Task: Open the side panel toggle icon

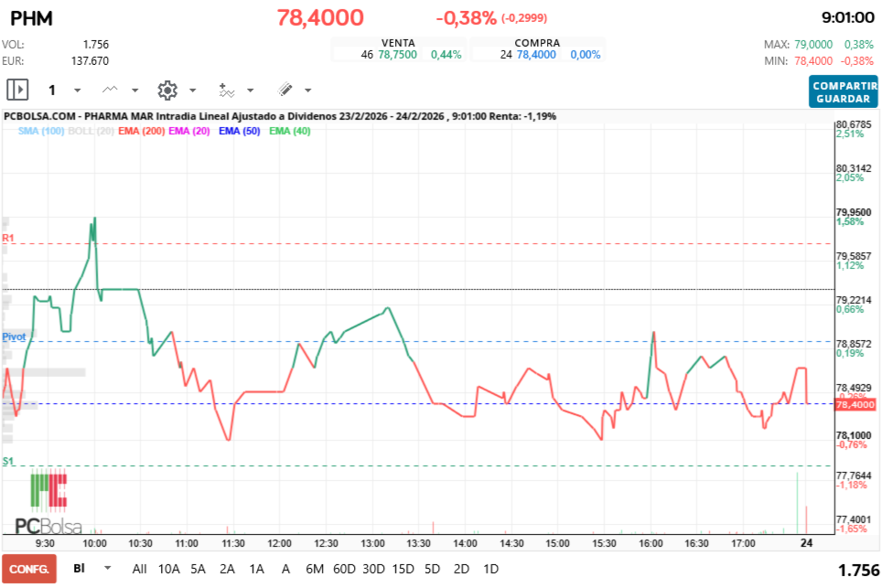Action: coord(16,90)
